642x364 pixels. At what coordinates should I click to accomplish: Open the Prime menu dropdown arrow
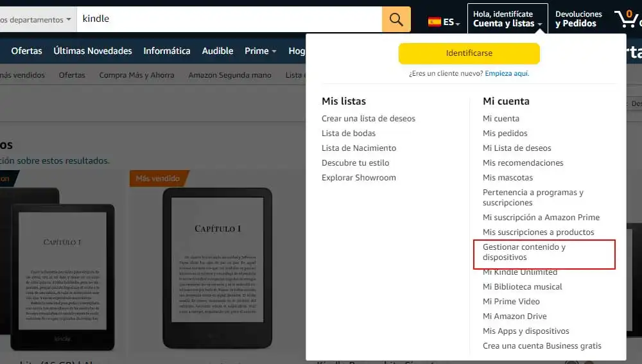pos(273,51)
